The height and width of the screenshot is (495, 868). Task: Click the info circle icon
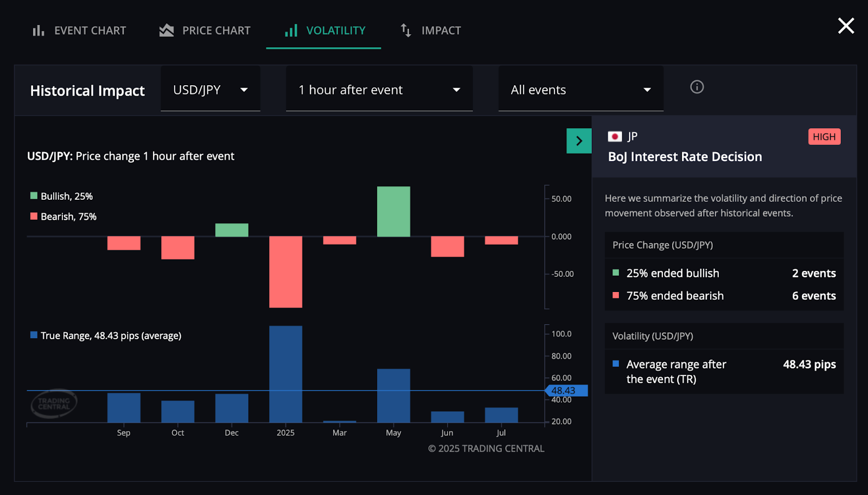pos(697,87)
